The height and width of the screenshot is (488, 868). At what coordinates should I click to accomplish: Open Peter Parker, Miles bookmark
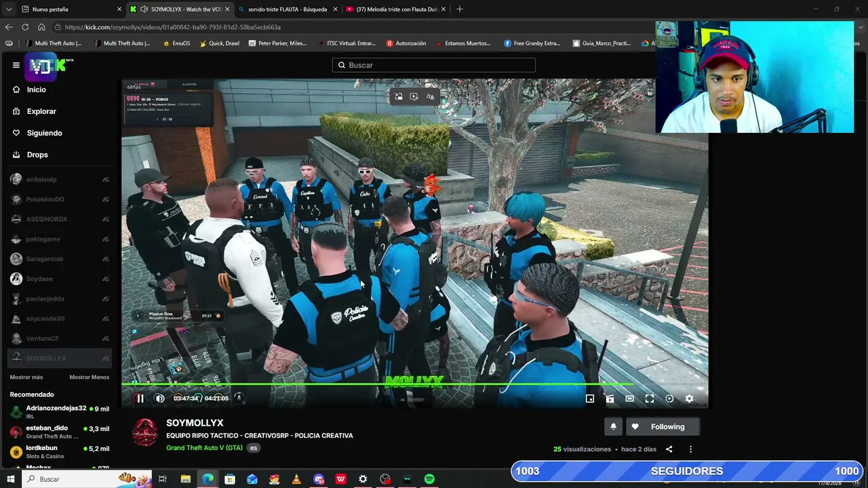click(277, 43)
